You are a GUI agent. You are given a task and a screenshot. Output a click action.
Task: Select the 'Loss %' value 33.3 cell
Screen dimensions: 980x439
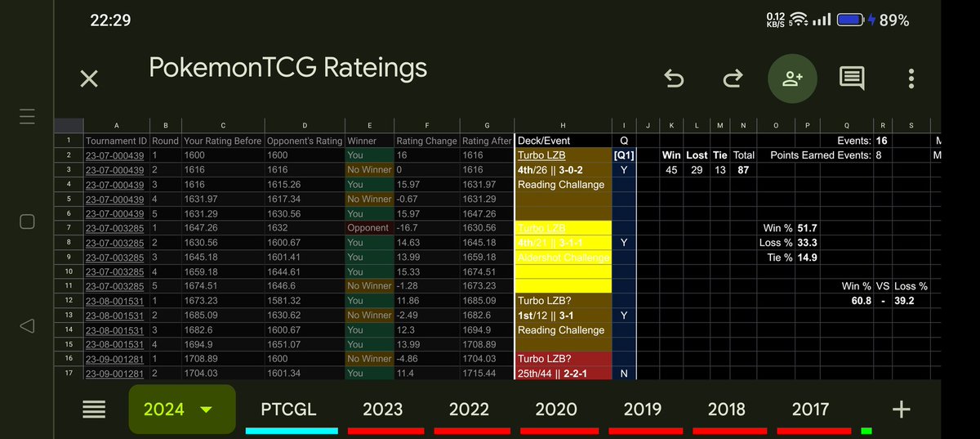tap(808, 243)
